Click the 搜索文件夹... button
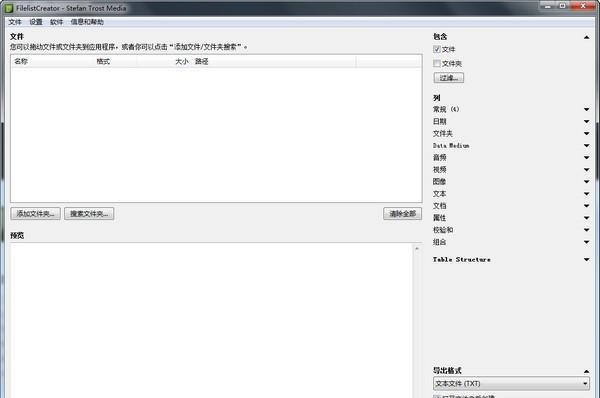The height and width of the screenshot is (398, 600). [x=89, y=214]
